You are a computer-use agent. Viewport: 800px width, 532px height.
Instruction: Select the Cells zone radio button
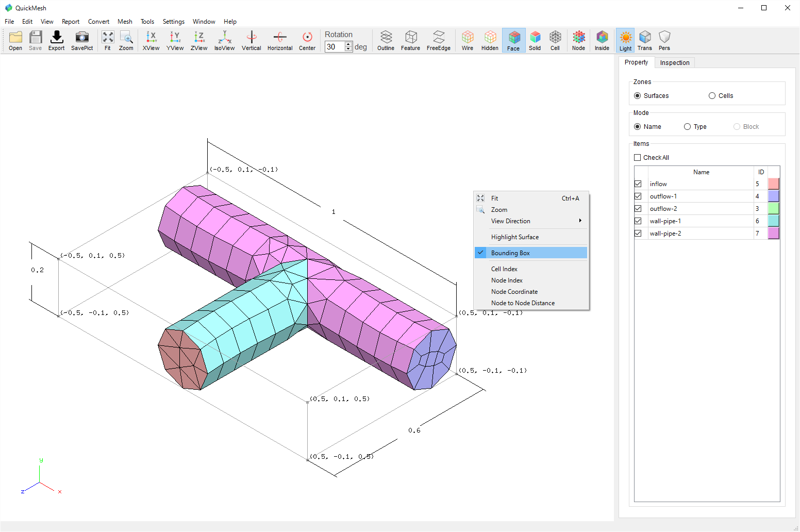(x=712, y=96)
